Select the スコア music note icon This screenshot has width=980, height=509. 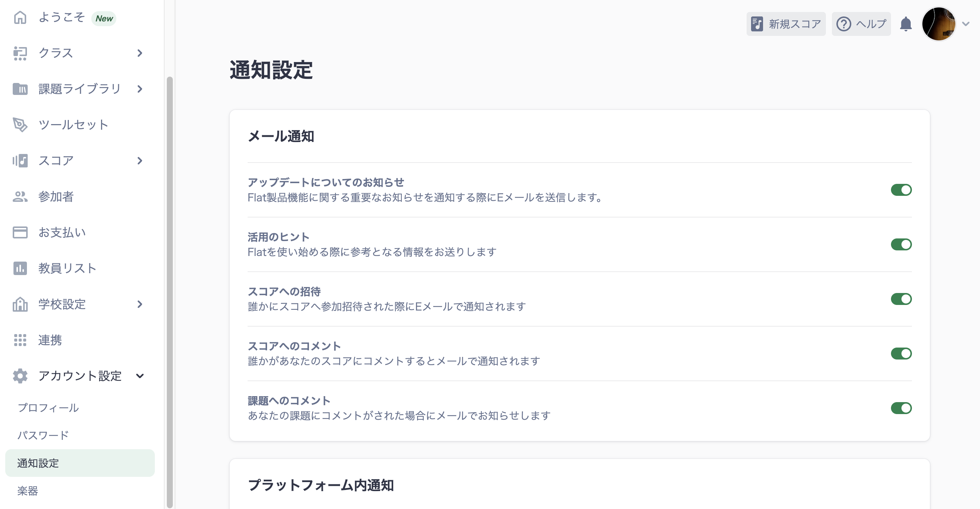click(20, 160)
